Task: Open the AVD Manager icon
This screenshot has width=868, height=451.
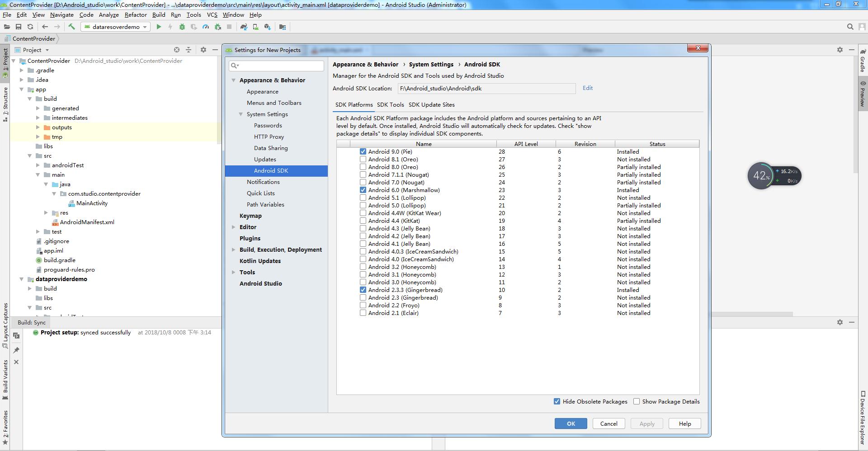Action: click(x=255, y=27)
